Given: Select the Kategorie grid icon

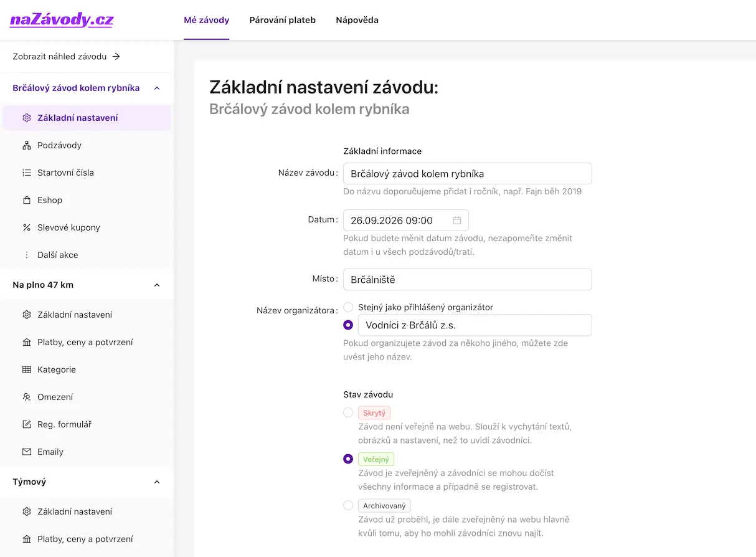Looking at the screenshot, I should (26, 369).
